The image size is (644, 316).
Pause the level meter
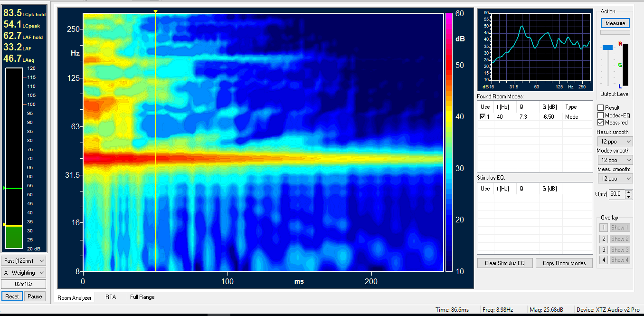[x=35, y=296]
